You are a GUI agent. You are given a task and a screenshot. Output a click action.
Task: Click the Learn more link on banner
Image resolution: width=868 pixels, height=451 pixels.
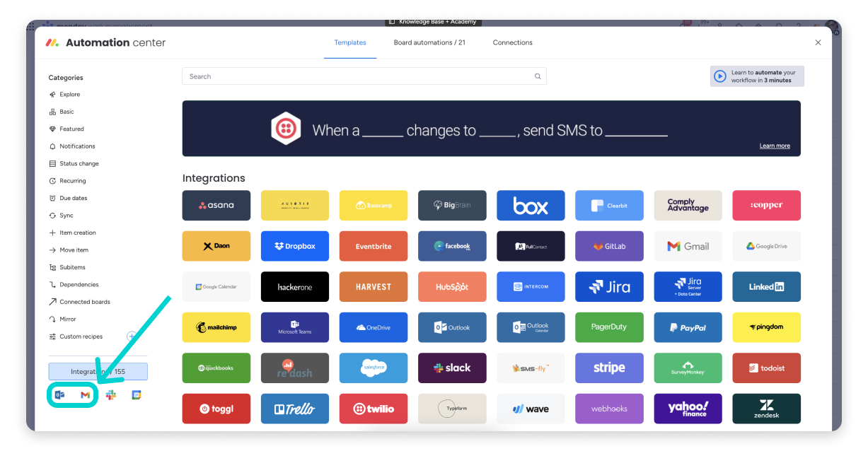[x=775, y=146]
